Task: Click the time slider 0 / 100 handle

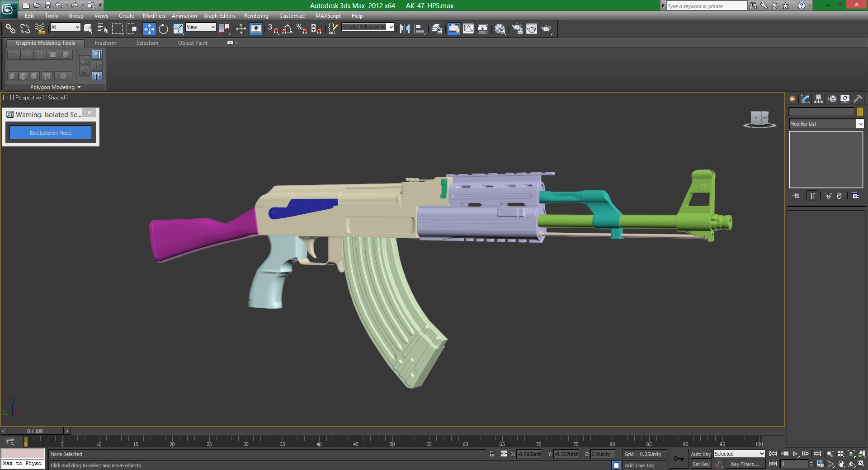Action: 35,431
